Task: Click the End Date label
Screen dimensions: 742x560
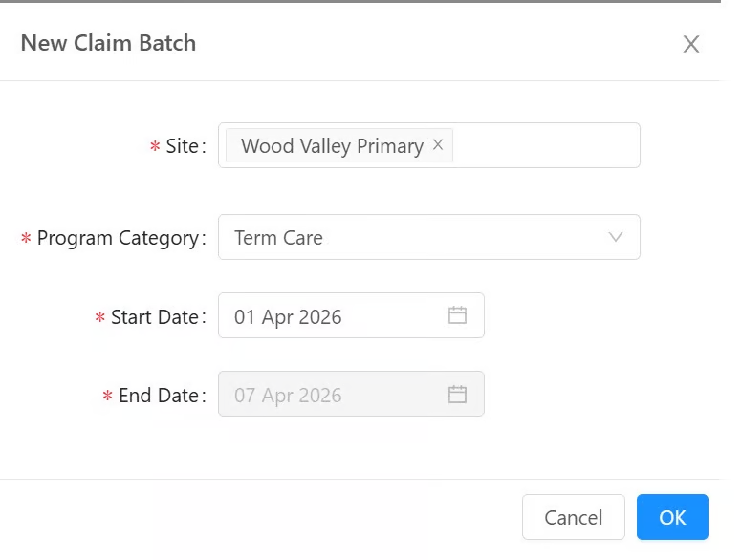Action: pyautogui.click(x=158, y=395)
